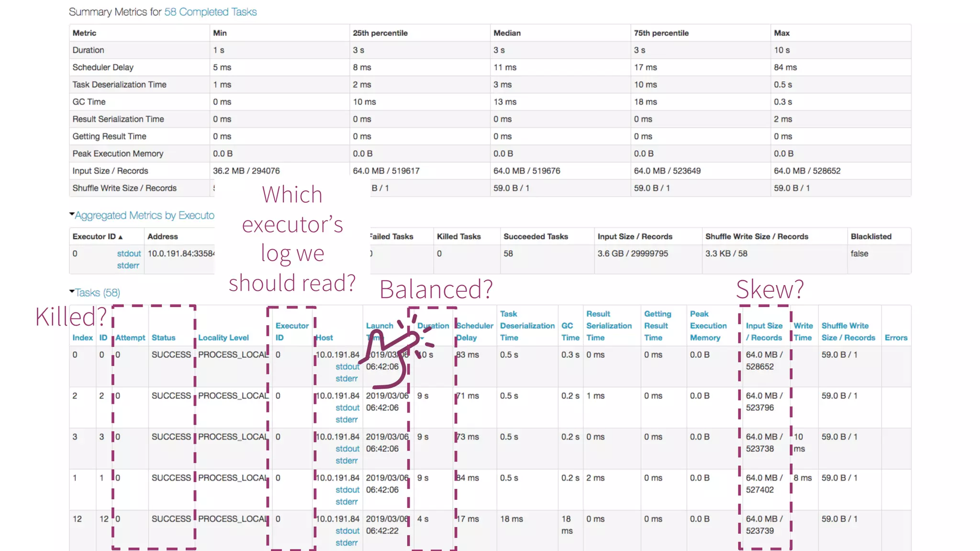The image size is (980, 551).
Task: Select the Peak Execution Memory summary row label
Action: tap(118, 154)
